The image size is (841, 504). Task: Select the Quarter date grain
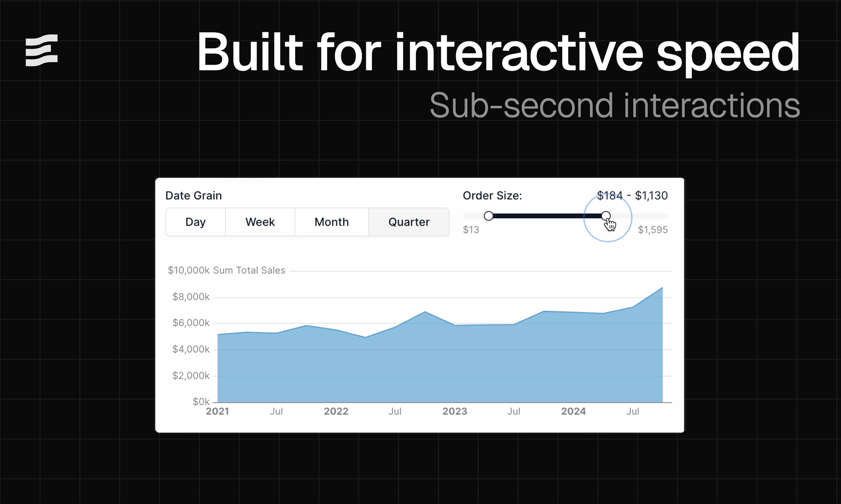(x=409, y=222)
